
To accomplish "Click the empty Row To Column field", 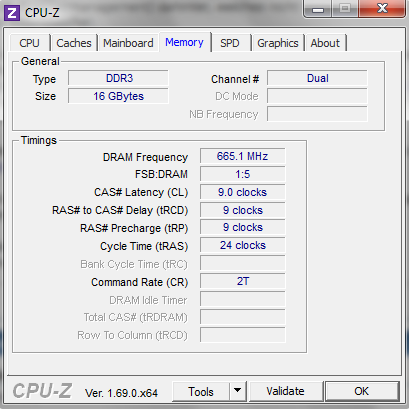I will (243, 335).
